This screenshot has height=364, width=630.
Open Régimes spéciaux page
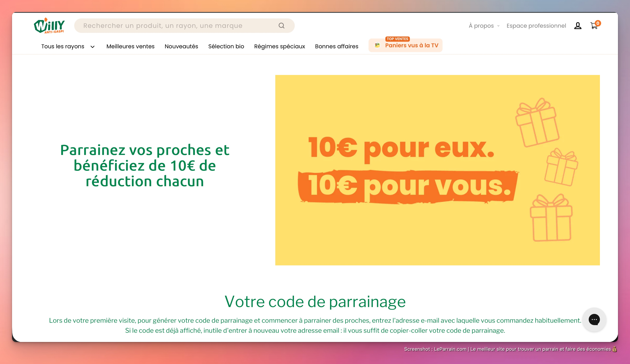pos(280,47)
